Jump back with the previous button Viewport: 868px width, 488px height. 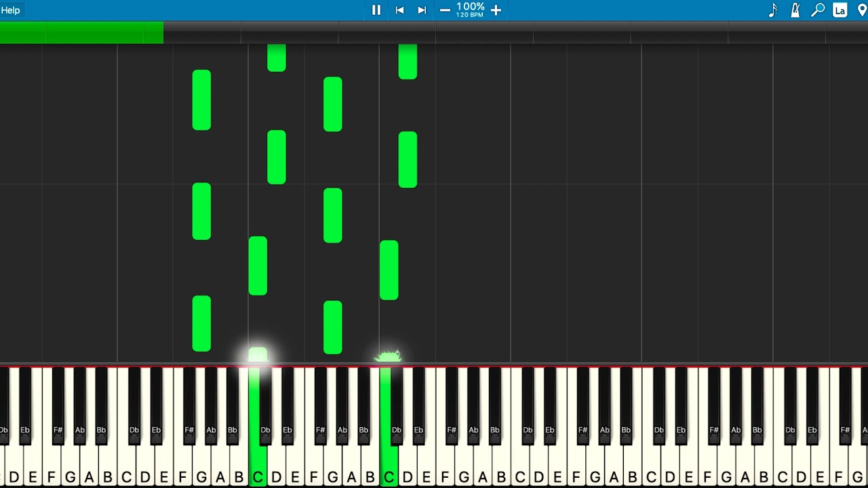click(399, 10)
